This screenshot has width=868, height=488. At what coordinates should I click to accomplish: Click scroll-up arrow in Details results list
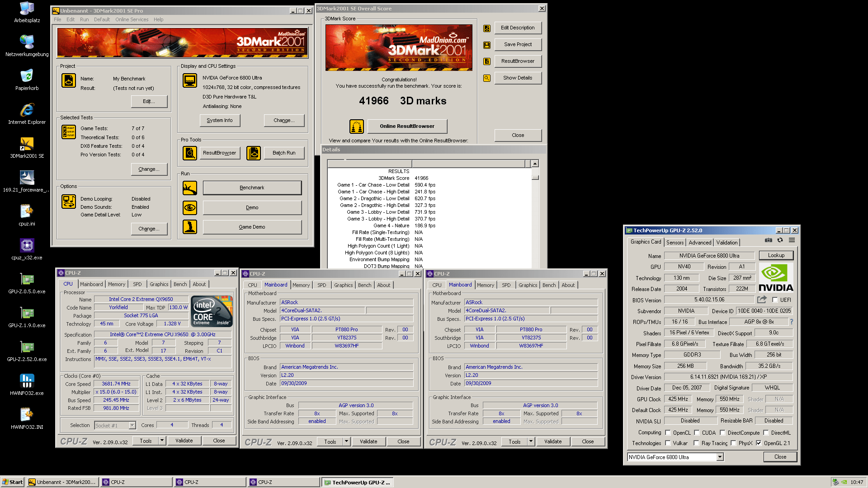535,164
